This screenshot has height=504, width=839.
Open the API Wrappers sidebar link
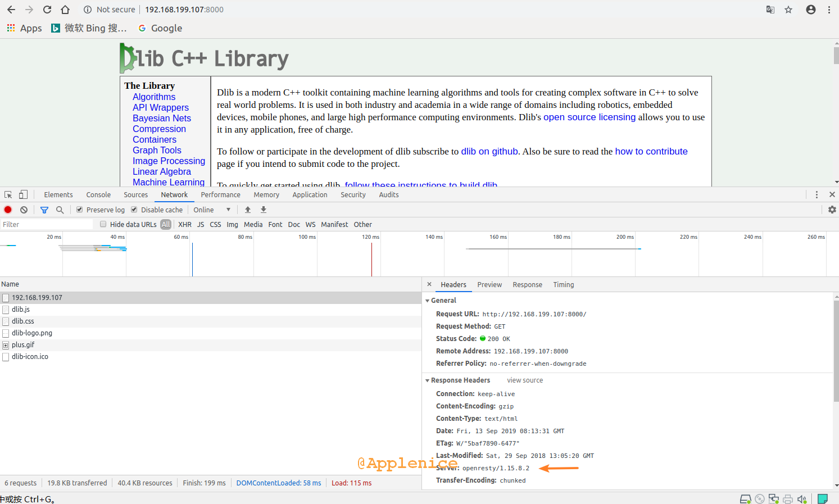pos(161,107)
